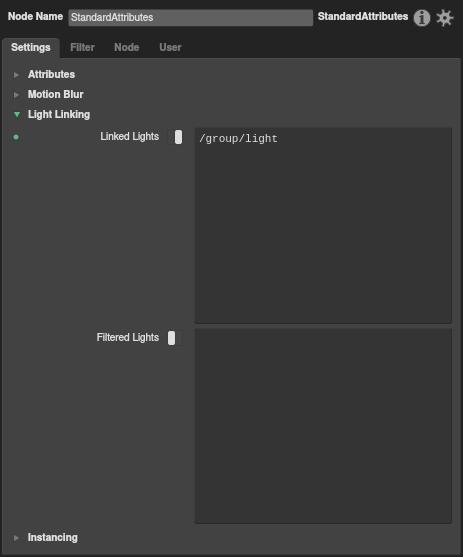This screenshot has width=463, height=557.
Task: Expand the Instancing section arrow
Action: click(x=16, y=537)
